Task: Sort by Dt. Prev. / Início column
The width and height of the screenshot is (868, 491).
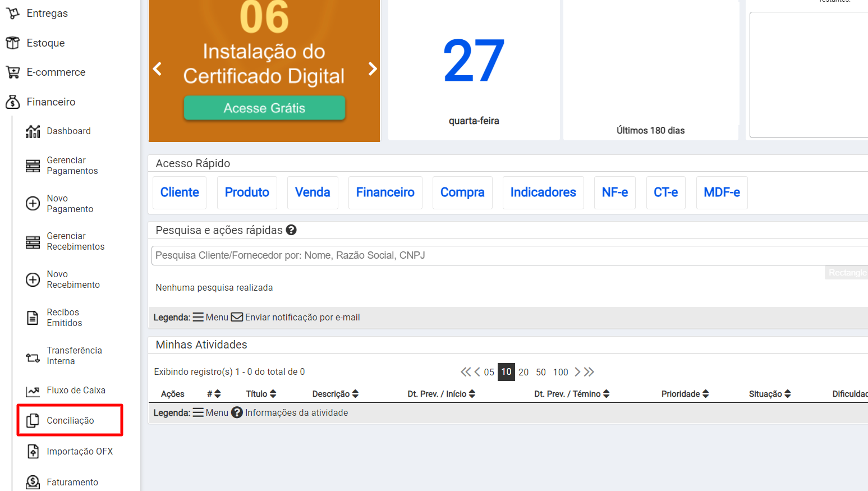Action: coord(472,394)
